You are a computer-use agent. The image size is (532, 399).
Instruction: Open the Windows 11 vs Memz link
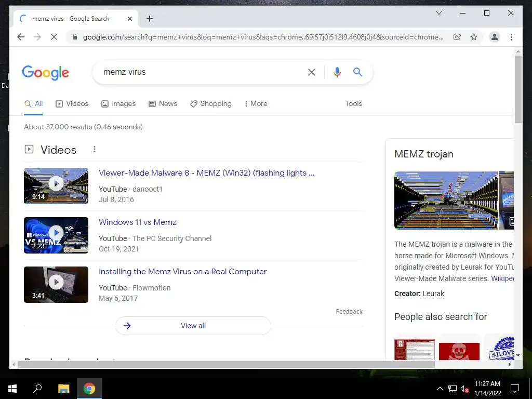[x=137, y=222]
